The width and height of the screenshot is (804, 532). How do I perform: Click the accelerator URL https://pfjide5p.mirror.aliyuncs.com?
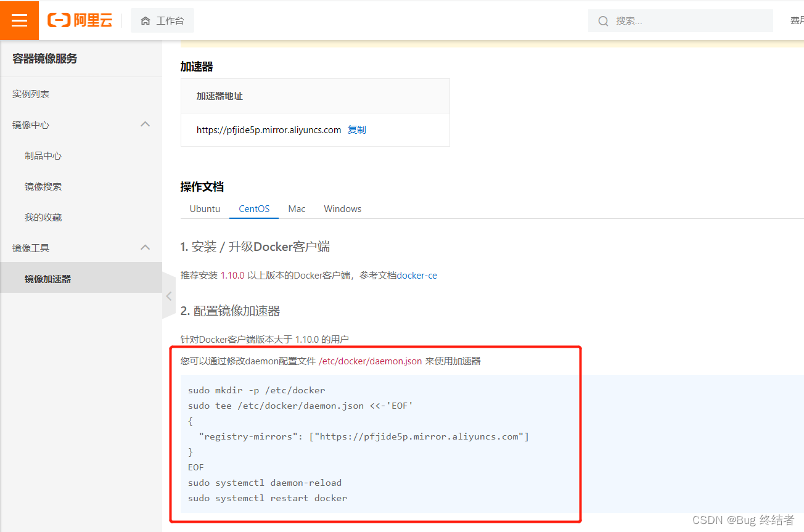coord(269,129)
